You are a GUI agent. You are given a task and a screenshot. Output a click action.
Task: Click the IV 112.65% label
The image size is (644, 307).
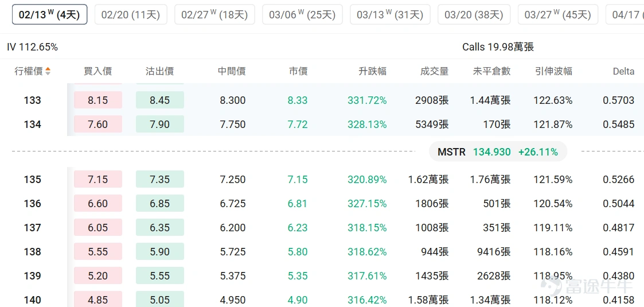(x=33, y=47)
